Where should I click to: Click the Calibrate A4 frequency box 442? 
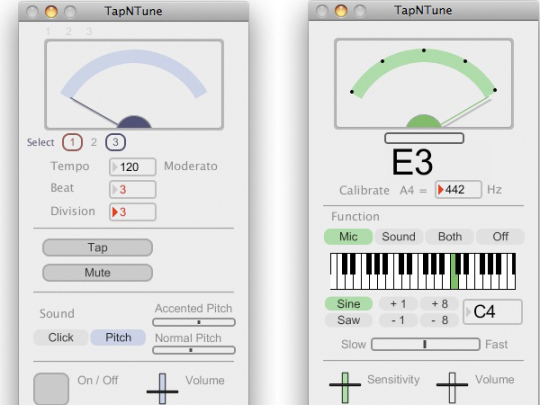click(x=458, y=189)
